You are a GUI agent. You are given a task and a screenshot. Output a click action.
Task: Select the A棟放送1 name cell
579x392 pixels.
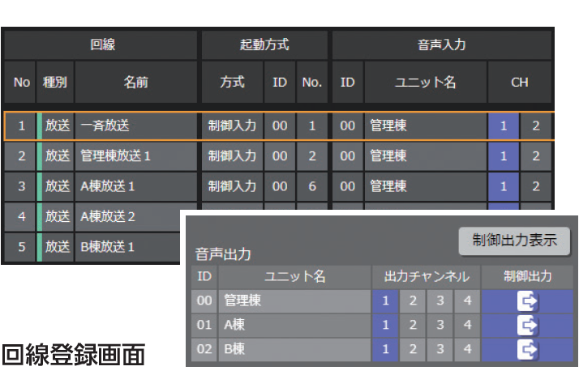pos(136,186)
